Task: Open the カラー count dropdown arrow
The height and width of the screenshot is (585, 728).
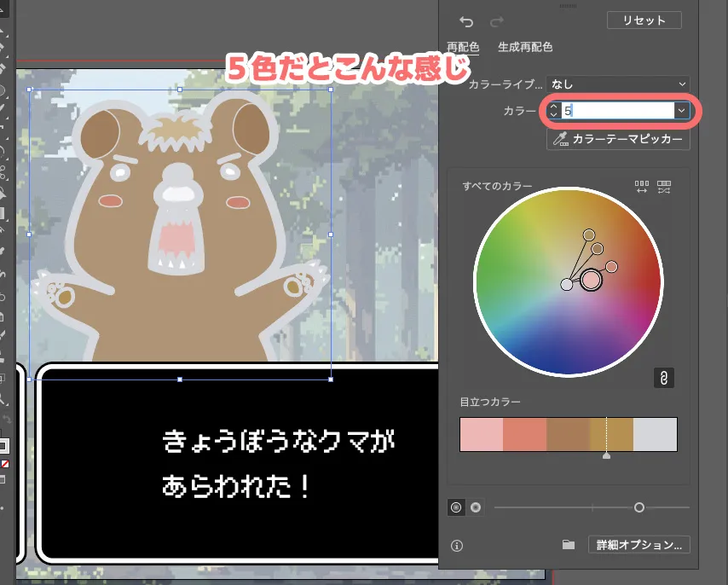Action: (x=680, y=111)
